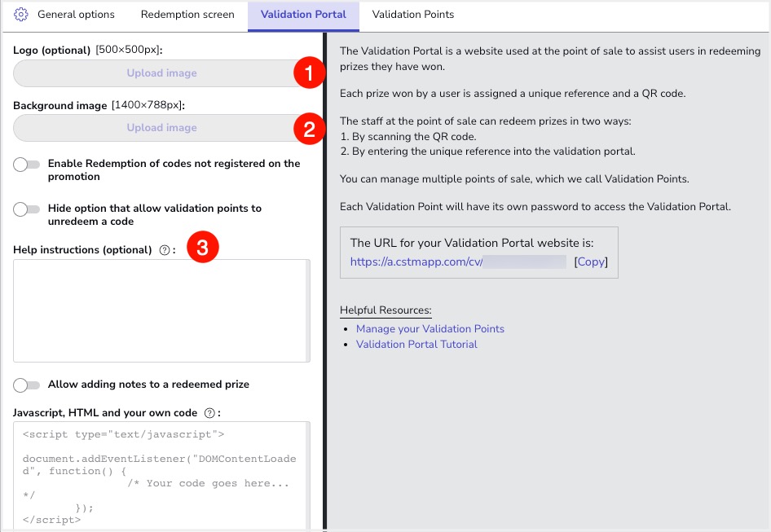Click the 'Each Validation Point will have its own password' sentence
The image size is (771, 532).
coord(535,206)
